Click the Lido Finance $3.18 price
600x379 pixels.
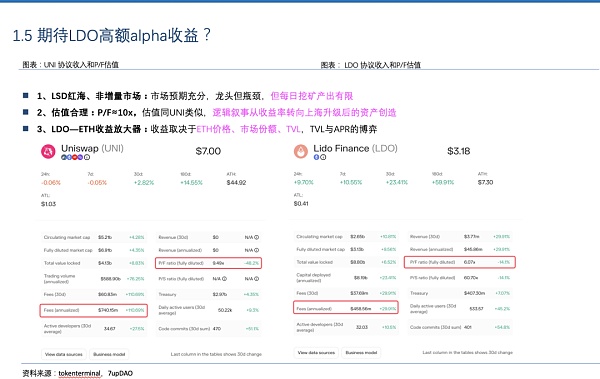pos(458,151)
